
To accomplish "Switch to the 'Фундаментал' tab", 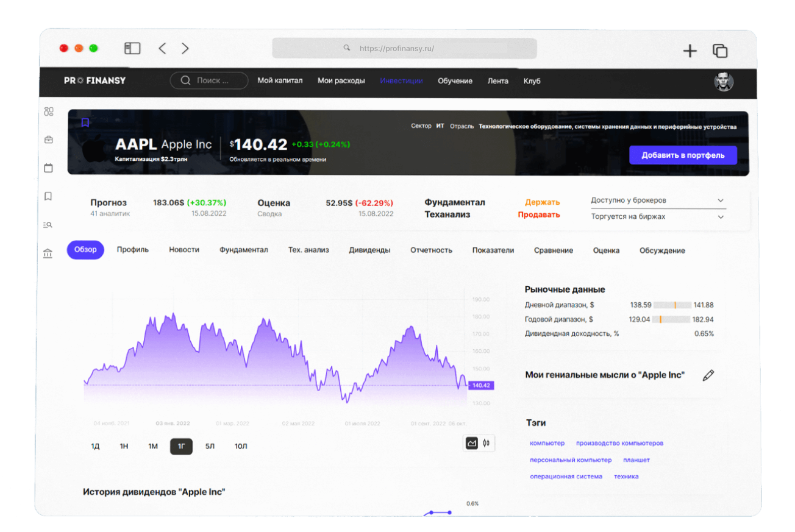I will click(x=244, y=250).
